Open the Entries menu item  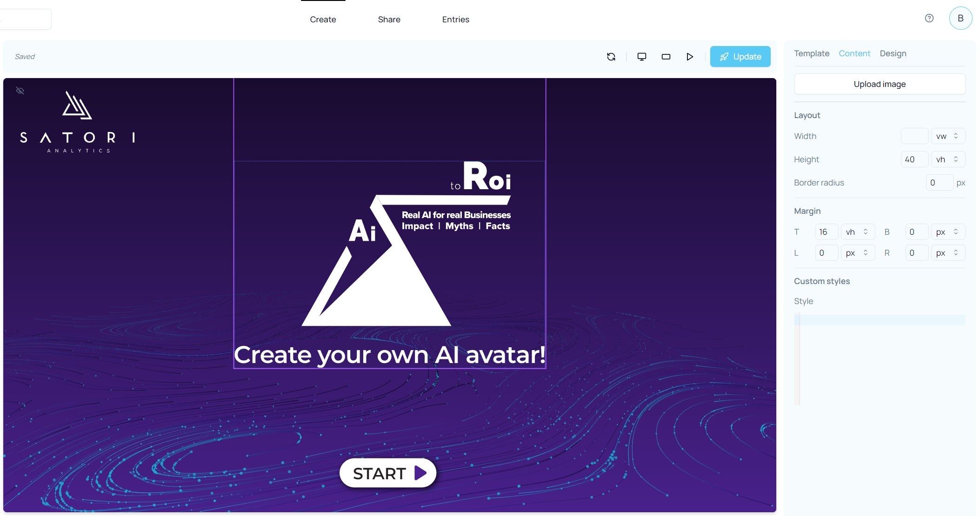455,20
